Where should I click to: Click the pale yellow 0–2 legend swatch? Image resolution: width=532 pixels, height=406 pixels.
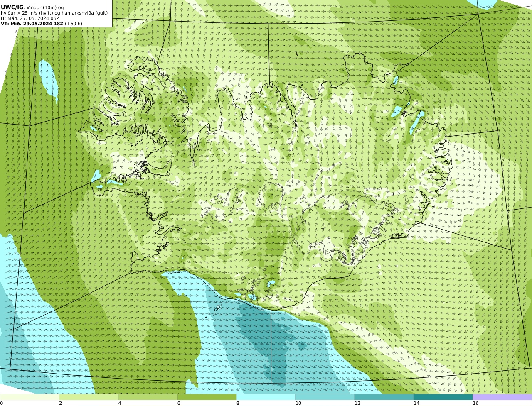[x=30, y=397]
